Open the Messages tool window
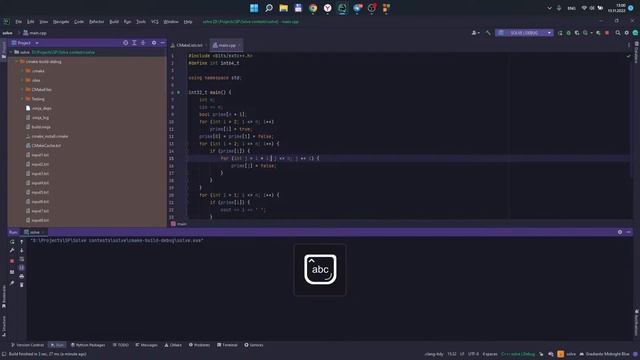Image resolution: width=640 pixels, height=360 pixels. [x=147, y=345]
